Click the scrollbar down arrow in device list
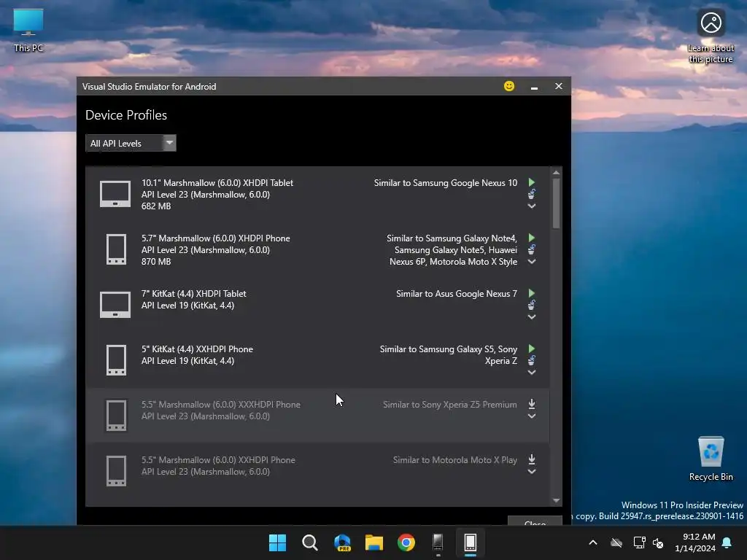This screenshot has width=747, height=560. click(556, 500)
